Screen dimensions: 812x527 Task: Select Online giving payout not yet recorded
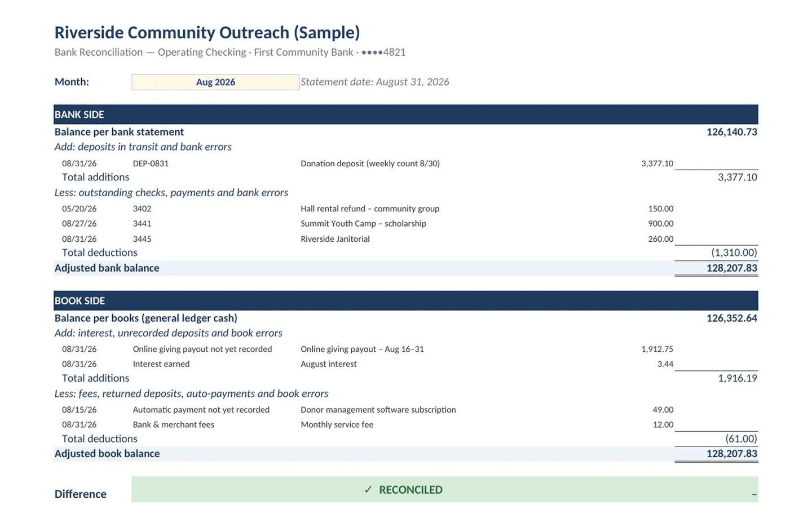pyautogui.click(x=202, y=349)
